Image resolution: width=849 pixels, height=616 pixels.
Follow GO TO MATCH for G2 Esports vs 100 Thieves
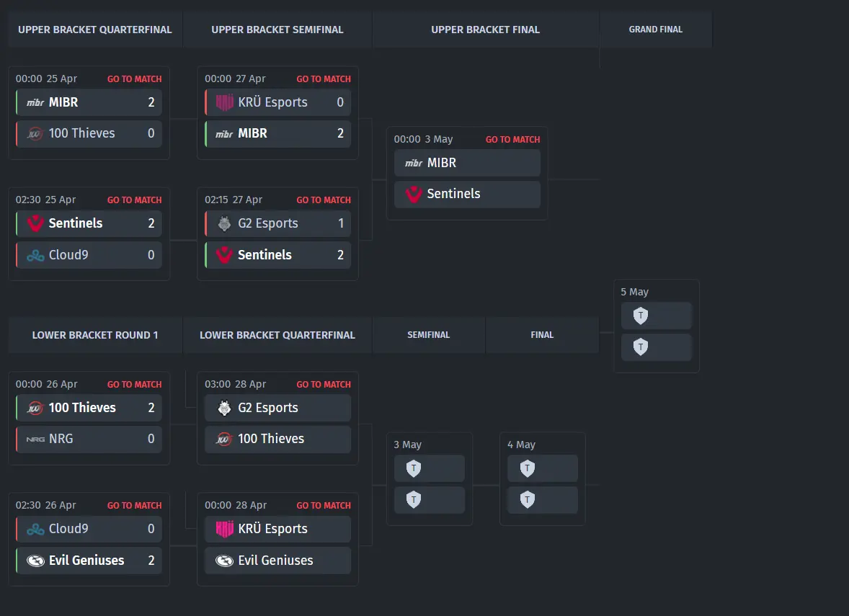point(324,385)
